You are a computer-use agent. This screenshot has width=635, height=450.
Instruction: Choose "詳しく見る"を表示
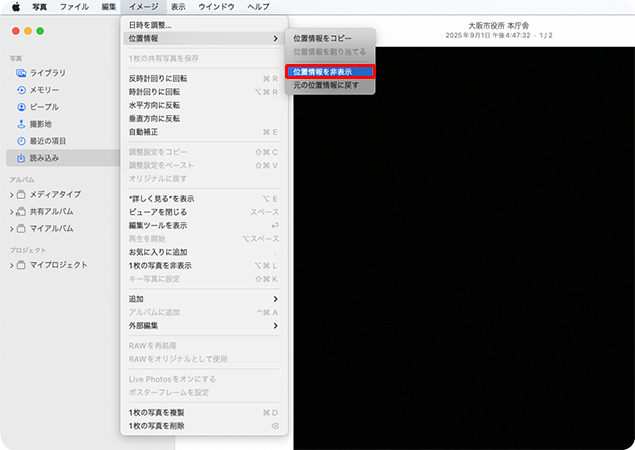point(204,199)
